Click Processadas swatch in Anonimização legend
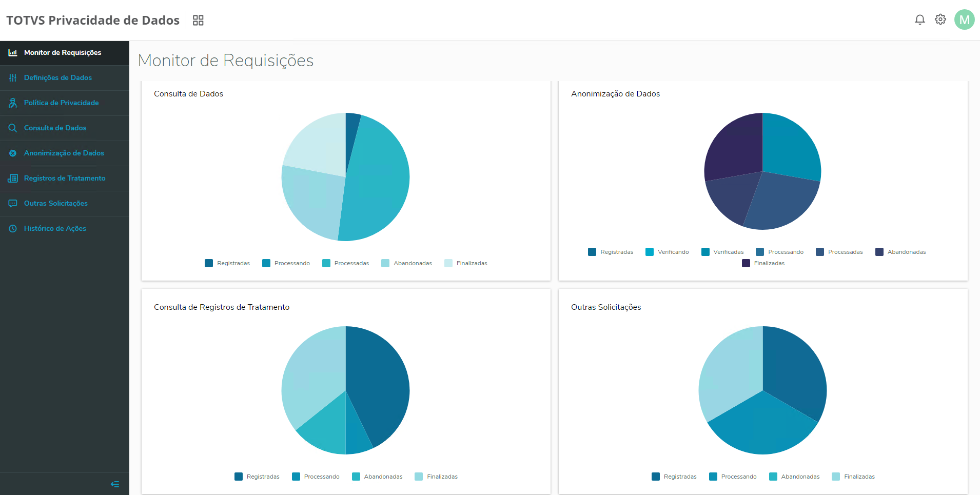980x495 pixels. (820, 252)
